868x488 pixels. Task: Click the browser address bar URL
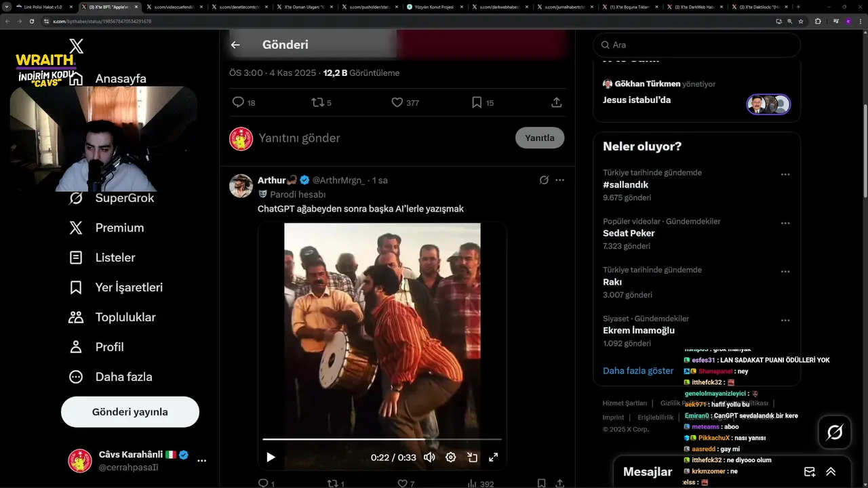tap(102, 21)
